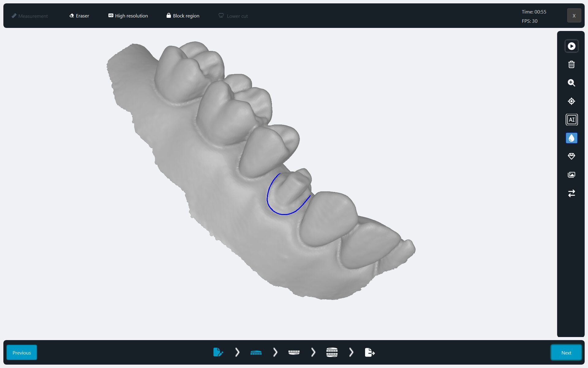The height and width of the screenshot is (368, 588).
Task: Click the swap arrows icon
Action: 571,193
